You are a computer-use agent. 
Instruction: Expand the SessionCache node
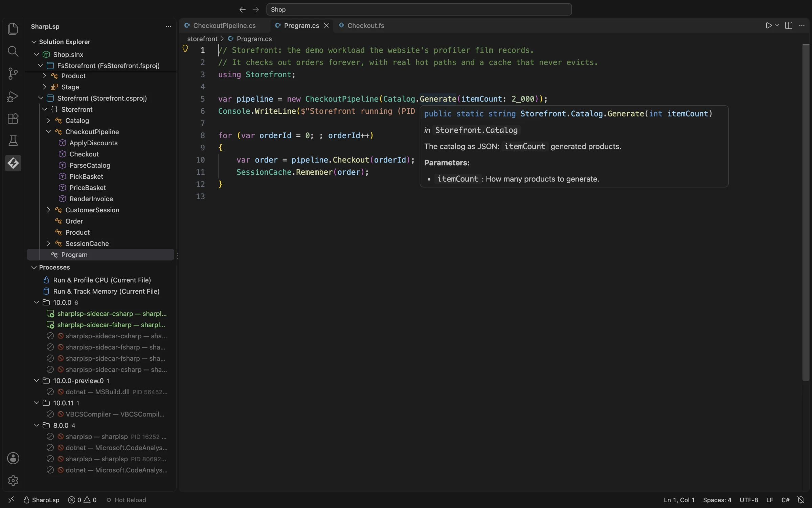[48, 243]
